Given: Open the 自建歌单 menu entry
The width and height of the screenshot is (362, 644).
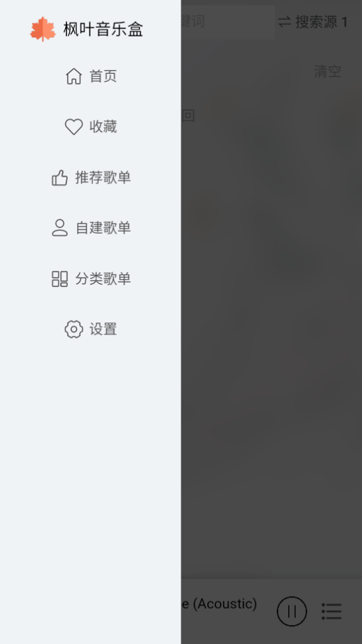Looking at the screenshot, I should coord(90,228).
